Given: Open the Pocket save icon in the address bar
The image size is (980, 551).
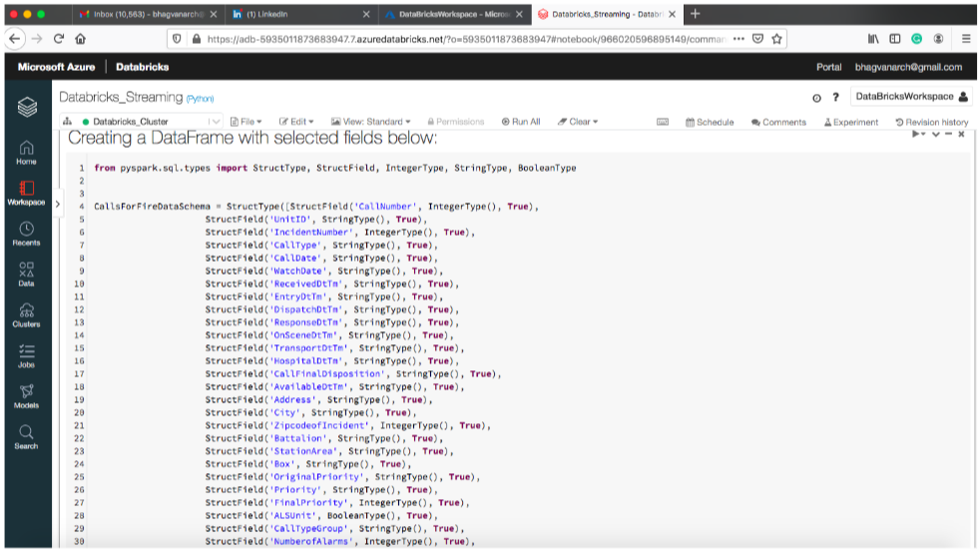Looking at the screenshot, I should (758, 39).
